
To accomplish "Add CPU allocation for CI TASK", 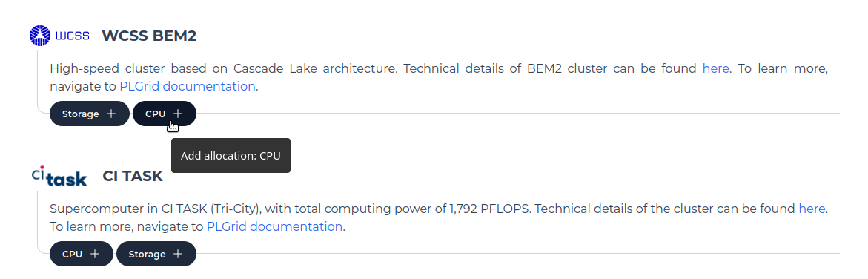I will pyautogui.click(x=82, y=254).
